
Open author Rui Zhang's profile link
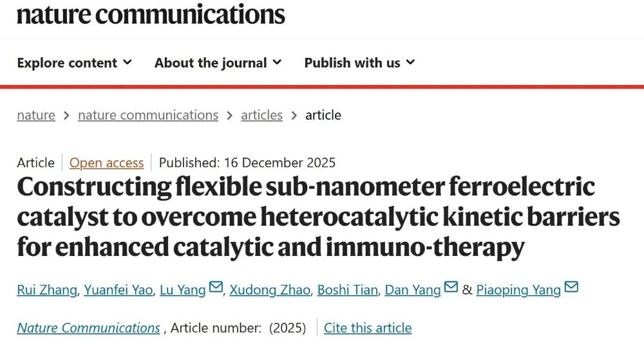(48, 290)
